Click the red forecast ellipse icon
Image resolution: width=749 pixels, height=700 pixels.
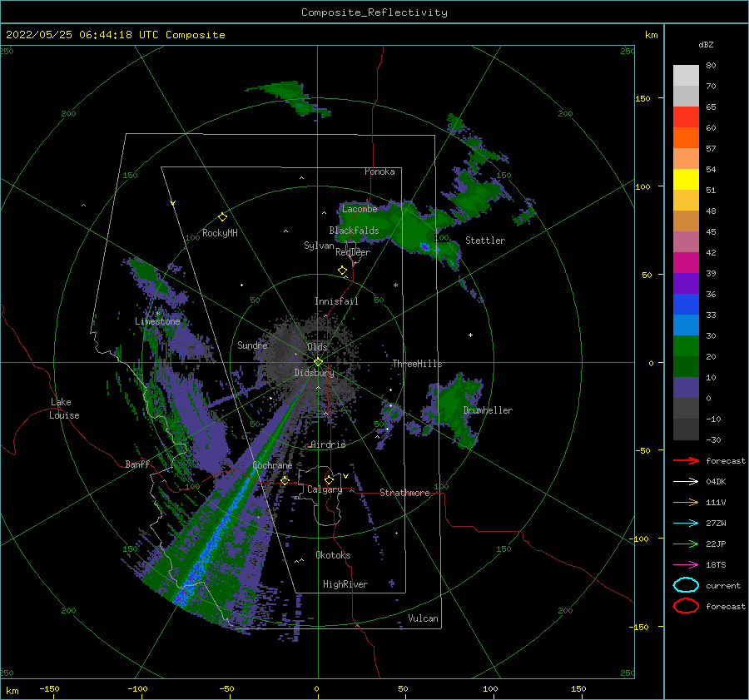(686, 606)
